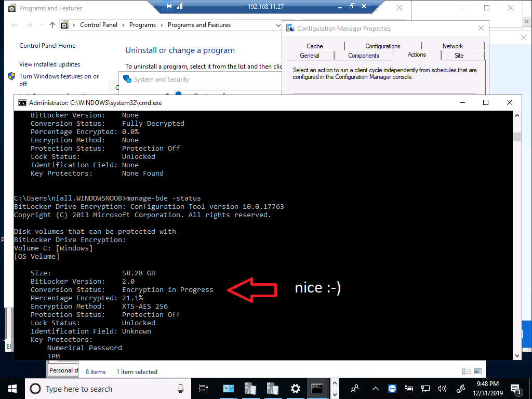The width and height of the screenshot is (532, 399).
Task: Switch to the General tab
Action: [310, 55]
